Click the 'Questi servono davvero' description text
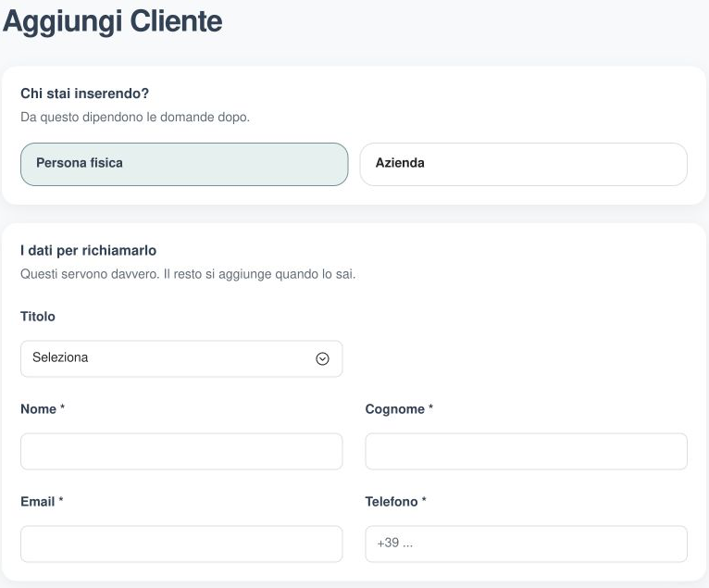The image size is (709, 588). (x=188, y=274)
